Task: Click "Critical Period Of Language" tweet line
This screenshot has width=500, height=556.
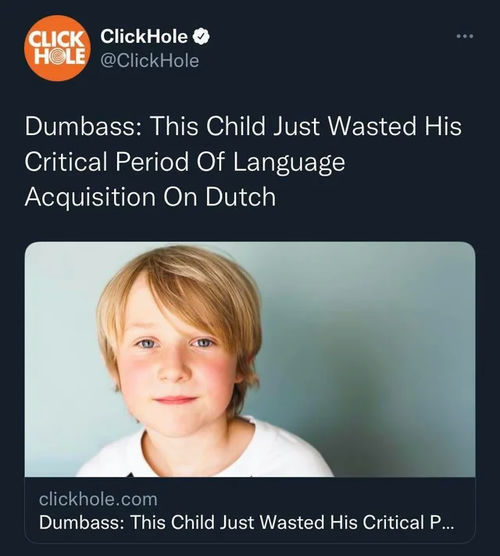Action: (185, 162)
